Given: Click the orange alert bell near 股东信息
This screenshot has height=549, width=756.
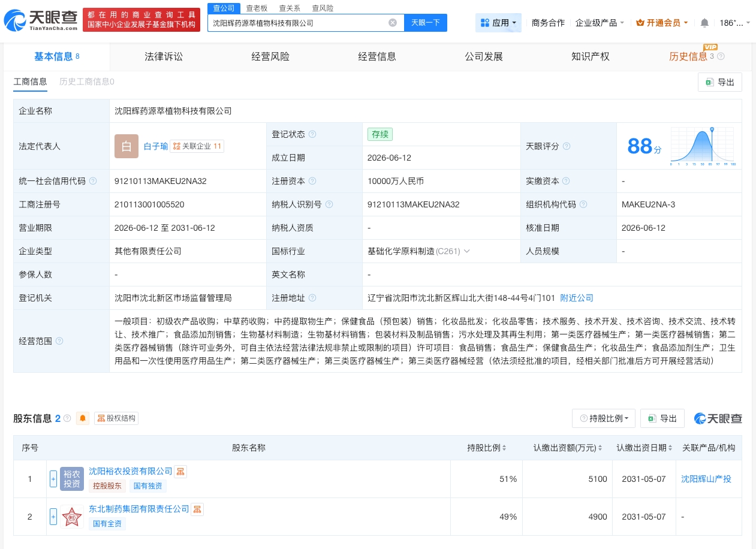Looking at the screenshot, I should click(83, 418).
